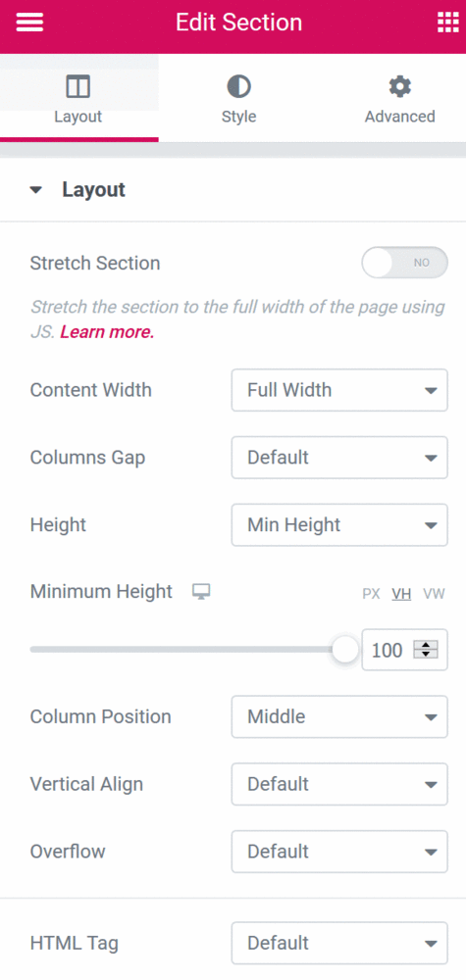This screenshot has height=980, width=466.
Task: Open the Columns Gap dropdown
Action: [x=339, y=458]
